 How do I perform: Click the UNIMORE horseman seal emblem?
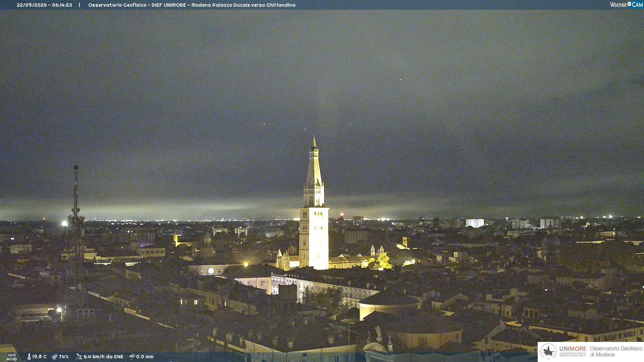(x=548, y=351)
